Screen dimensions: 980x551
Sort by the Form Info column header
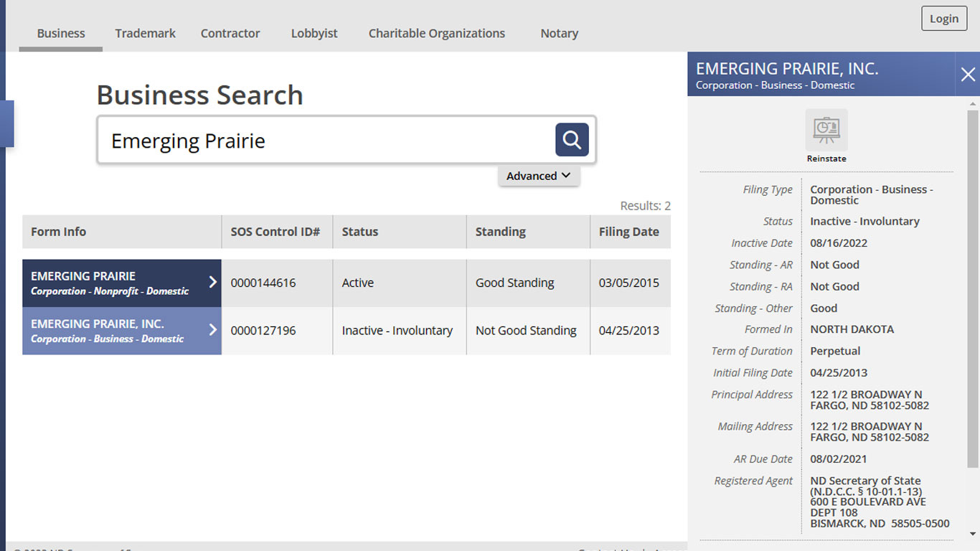pos(122,232)
